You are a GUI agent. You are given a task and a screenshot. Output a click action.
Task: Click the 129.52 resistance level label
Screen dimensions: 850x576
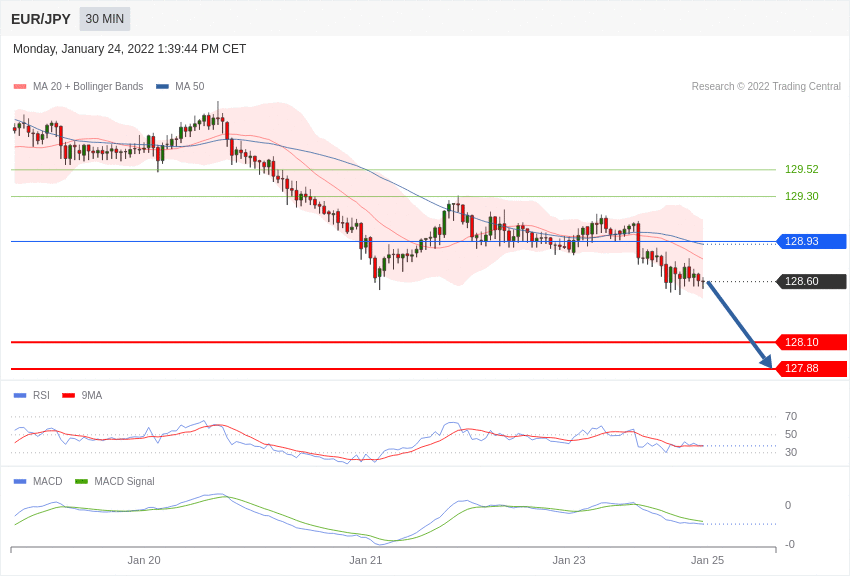(801, 169)
